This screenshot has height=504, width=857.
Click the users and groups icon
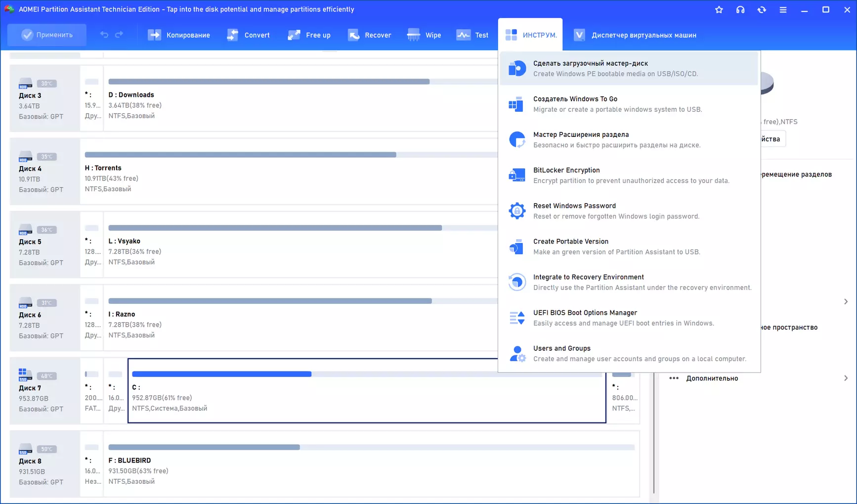tap(517, 353)
